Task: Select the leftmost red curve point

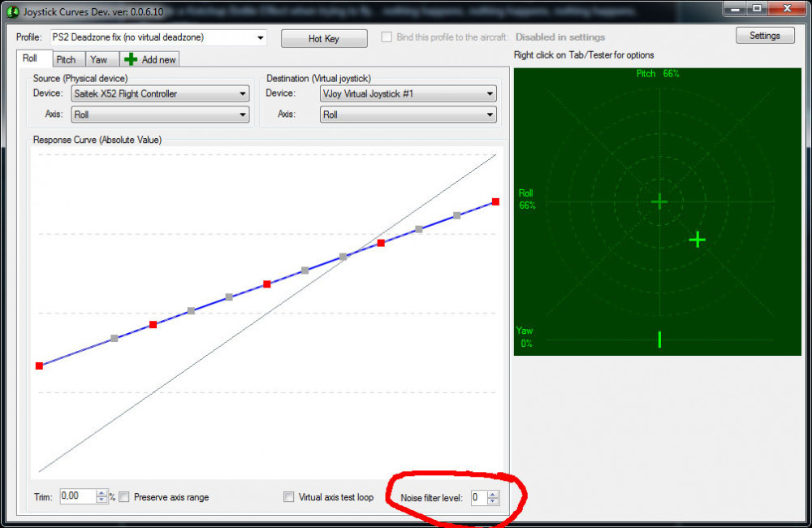Action: click(39, 366)
